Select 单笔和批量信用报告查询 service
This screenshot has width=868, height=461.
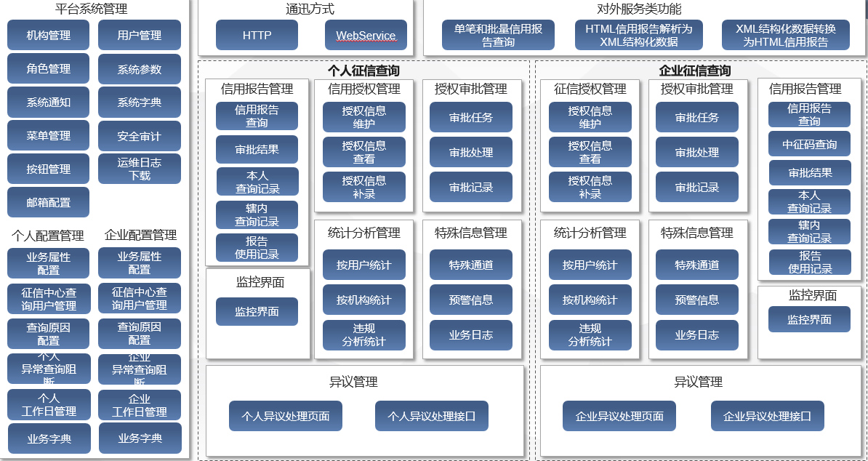tap(499, 35)
